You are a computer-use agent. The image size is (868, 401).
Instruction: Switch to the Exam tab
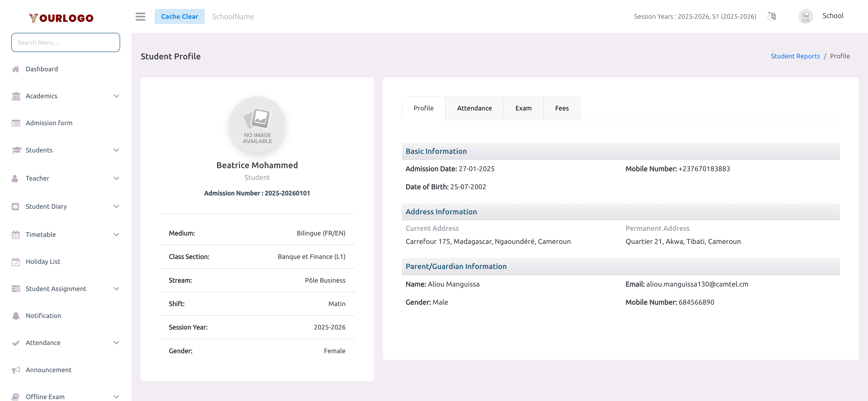coord(523,108)
